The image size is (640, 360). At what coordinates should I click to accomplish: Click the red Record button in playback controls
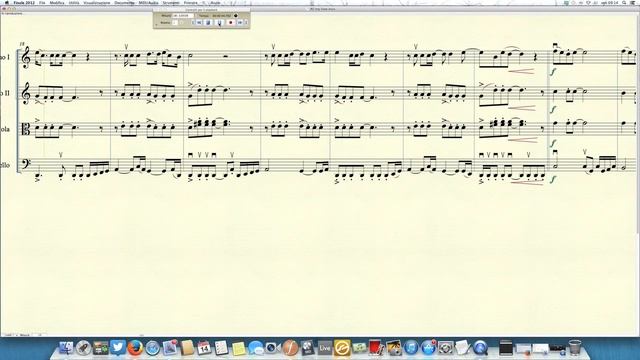[x=231, y=22]
